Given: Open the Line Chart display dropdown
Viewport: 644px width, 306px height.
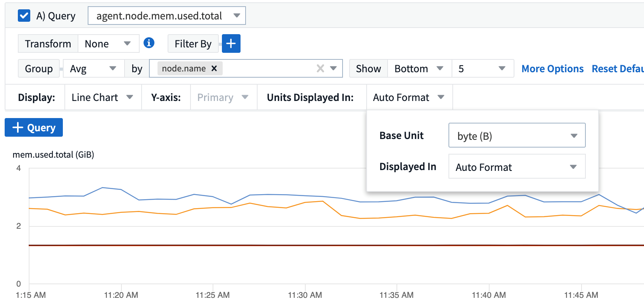Looking at the screenshot, I should coord(102,97).
